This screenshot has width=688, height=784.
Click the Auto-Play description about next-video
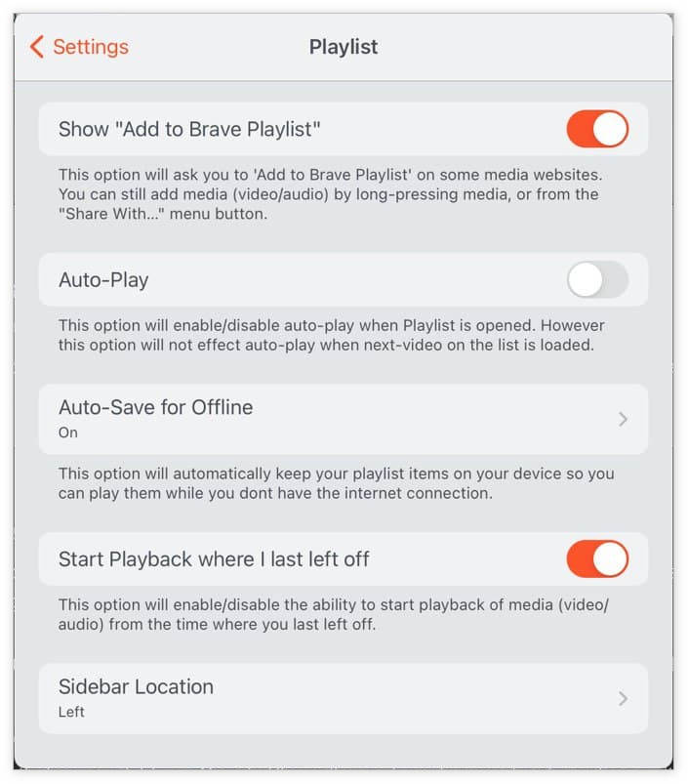(331, 335)
